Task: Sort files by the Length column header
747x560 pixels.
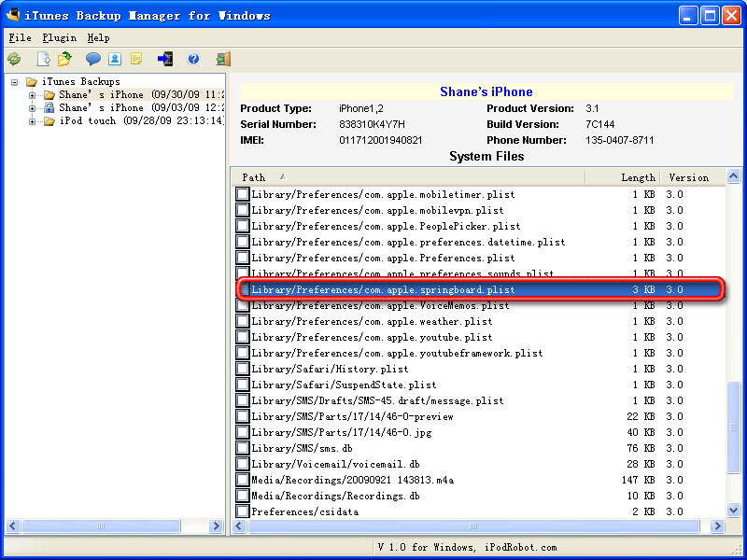Action: 623,177
